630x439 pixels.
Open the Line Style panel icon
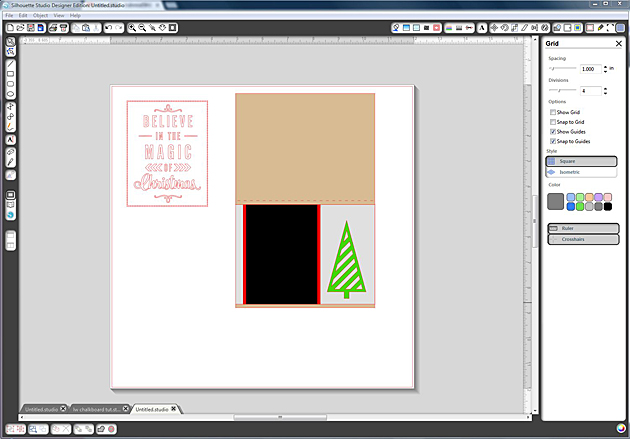(459, 28)
